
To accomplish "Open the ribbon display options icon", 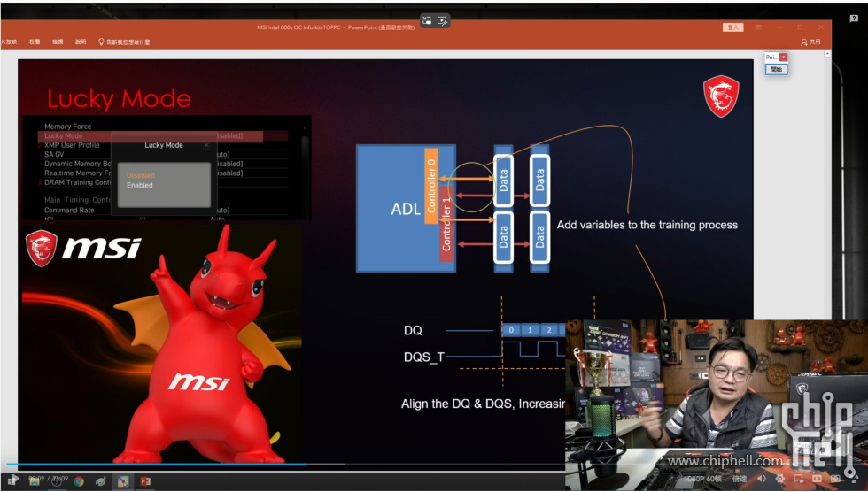I will (758, 27).
